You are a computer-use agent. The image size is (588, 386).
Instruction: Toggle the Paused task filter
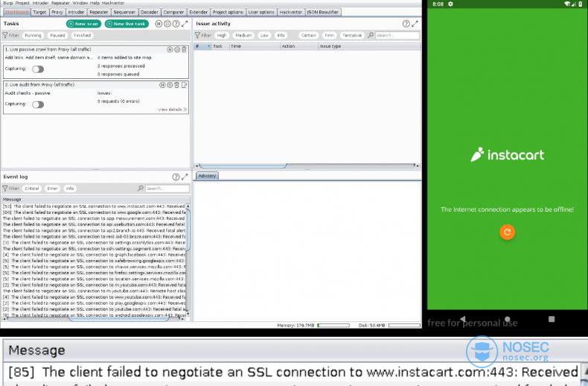coord(57,35)
